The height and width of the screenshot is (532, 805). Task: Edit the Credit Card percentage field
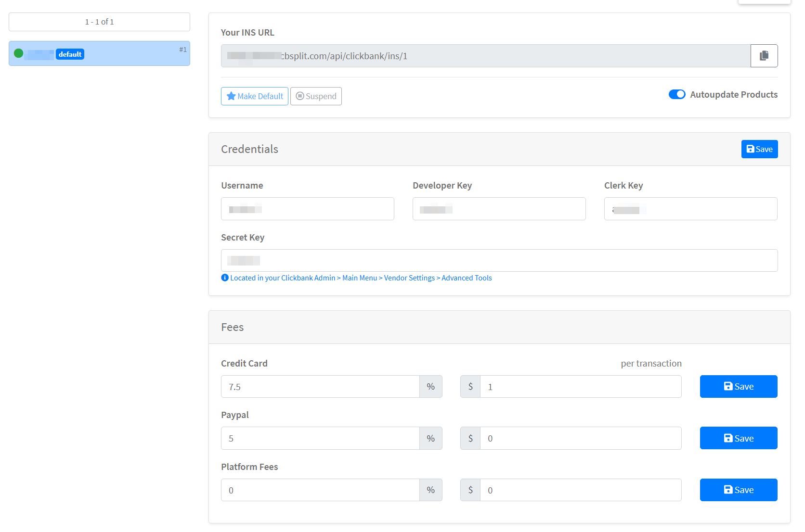coord(320,387)
